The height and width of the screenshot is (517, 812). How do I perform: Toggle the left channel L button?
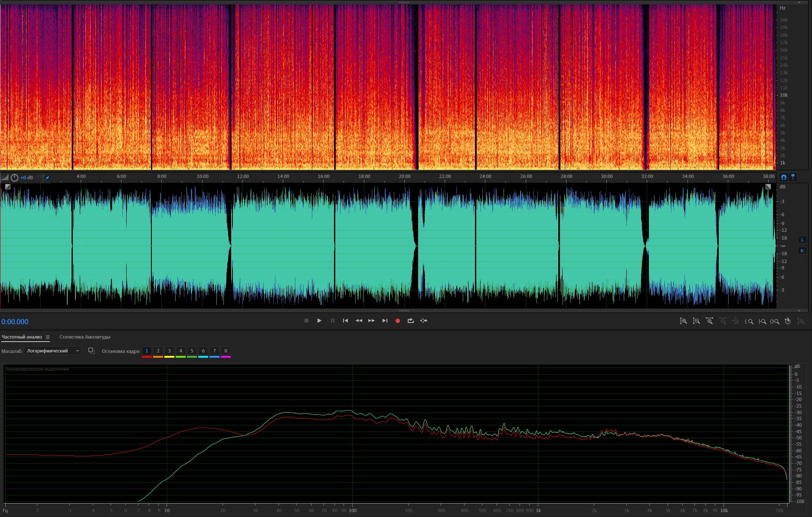pyautogui.click(x=802, y=240)
